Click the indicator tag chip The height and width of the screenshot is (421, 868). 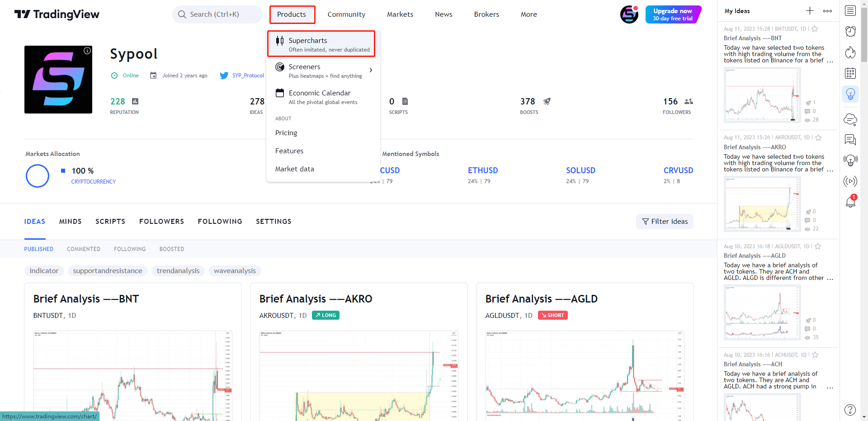click(x=44, y=271)
